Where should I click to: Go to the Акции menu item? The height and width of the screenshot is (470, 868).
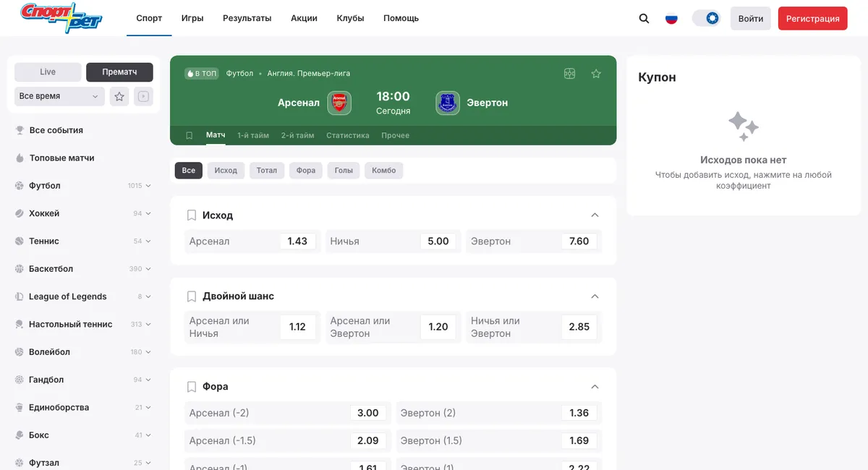point(304,18)
